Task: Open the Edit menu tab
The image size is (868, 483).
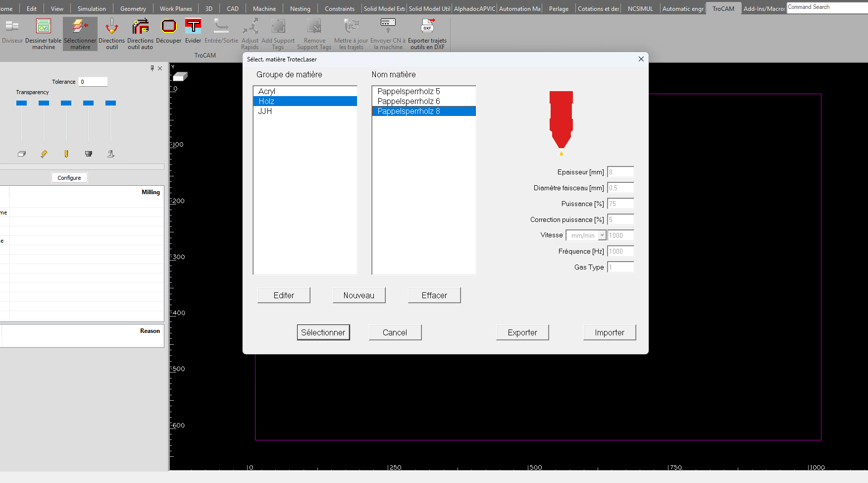Action: tap(32, 8)
